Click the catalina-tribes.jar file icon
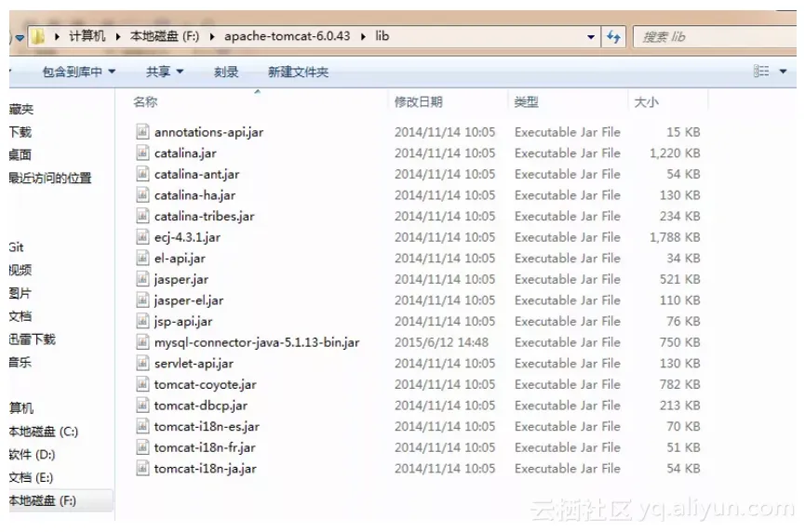This screenshot has height=532, width=805. (x=142, y=216)
